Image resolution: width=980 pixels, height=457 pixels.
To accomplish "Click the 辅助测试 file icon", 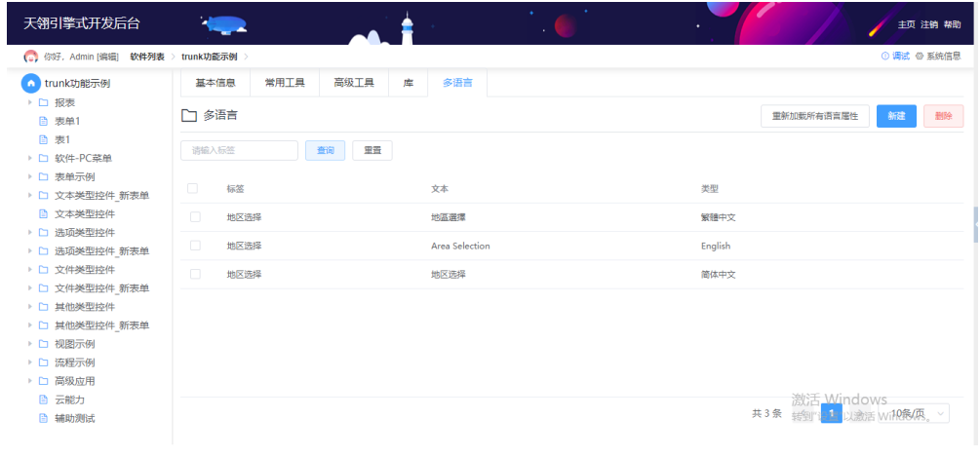I will tap(43, 418).
